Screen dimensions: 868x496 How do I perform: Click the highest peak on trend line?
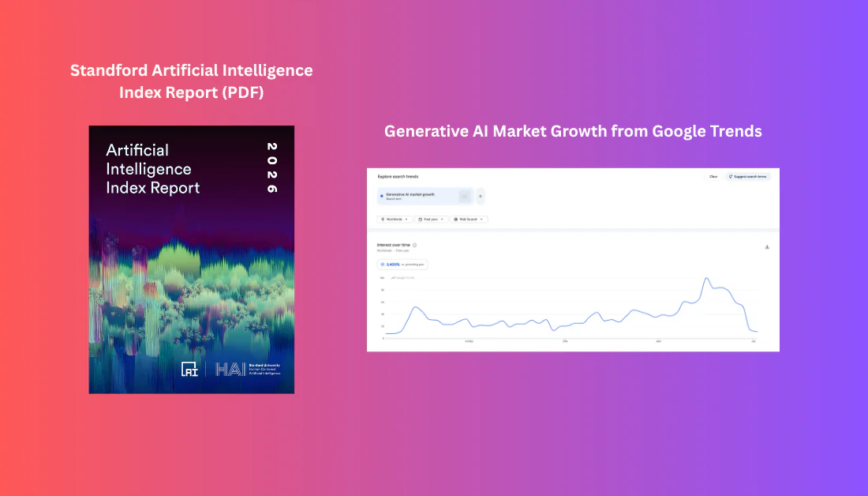point(707,278)
